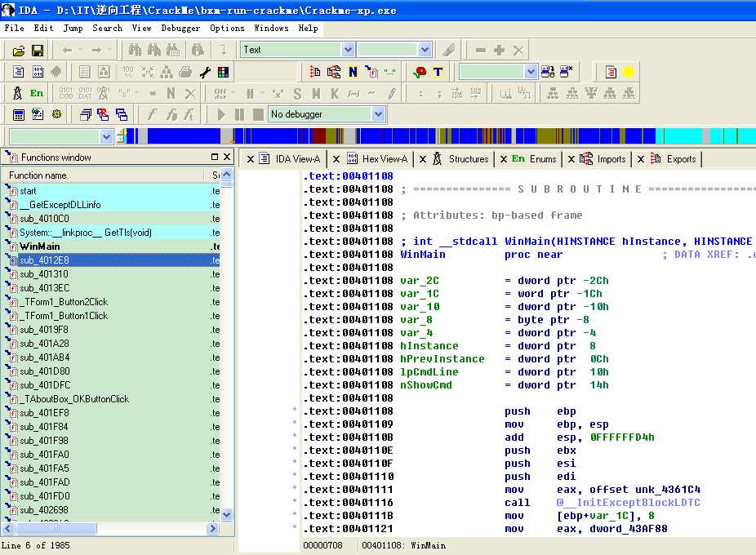Click the red region in navigation band

click(319, 136)
